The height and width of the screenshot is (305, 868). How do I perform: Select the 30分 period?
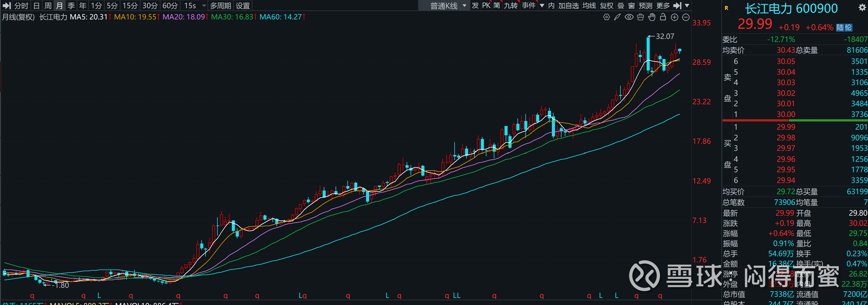pos(150,6)
